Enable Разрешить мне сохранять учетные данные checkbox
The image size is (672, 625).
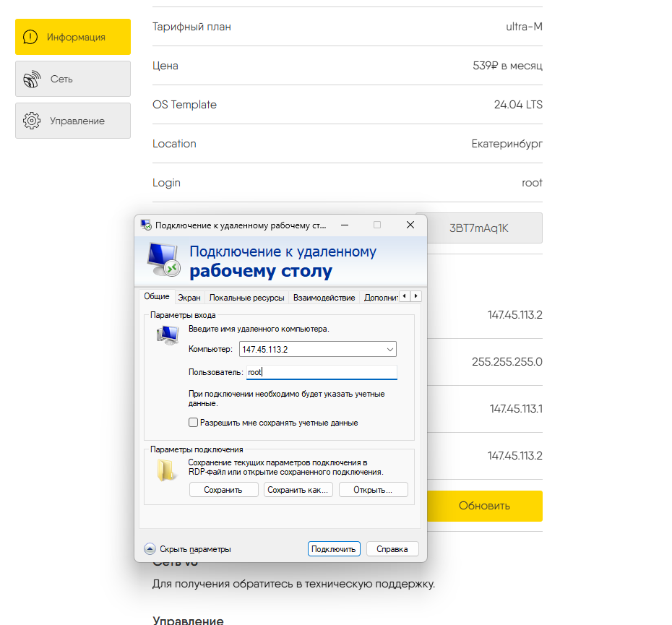pos(193,423)
